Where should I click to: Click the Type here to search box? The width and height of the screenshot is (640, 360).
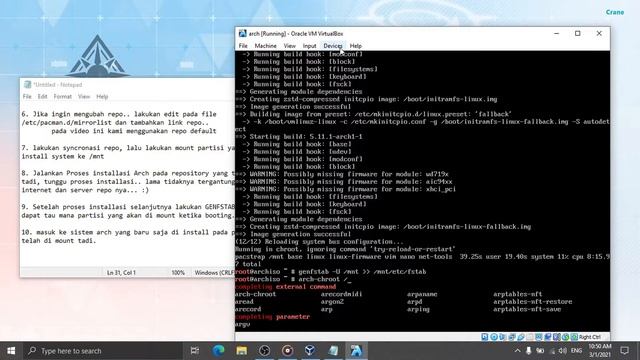(102, 351)
